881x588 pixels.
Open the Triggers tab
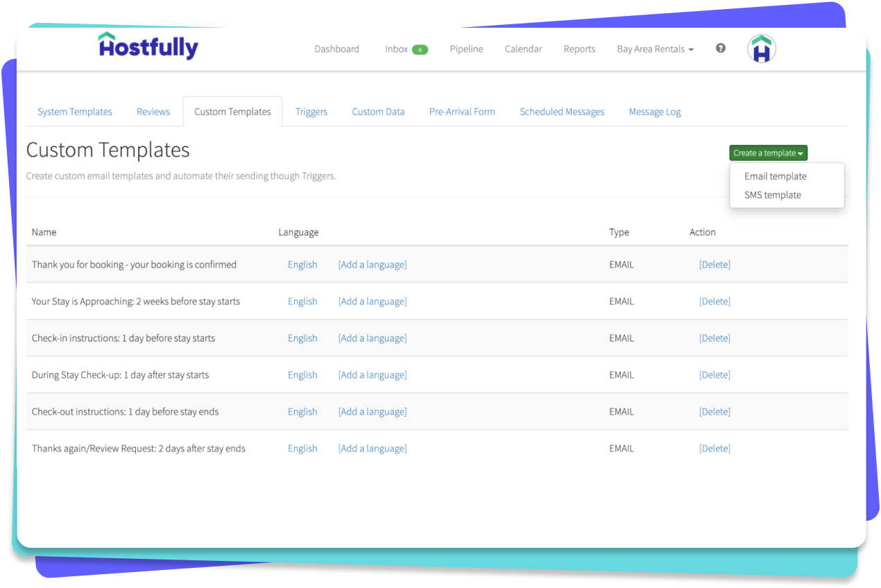pos(311,112)
